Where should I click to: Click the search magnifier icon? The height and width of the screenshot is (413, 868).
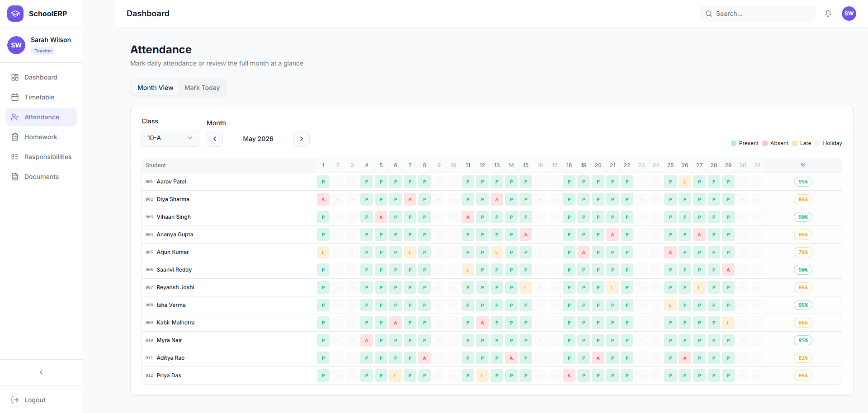tap(709, 14)
